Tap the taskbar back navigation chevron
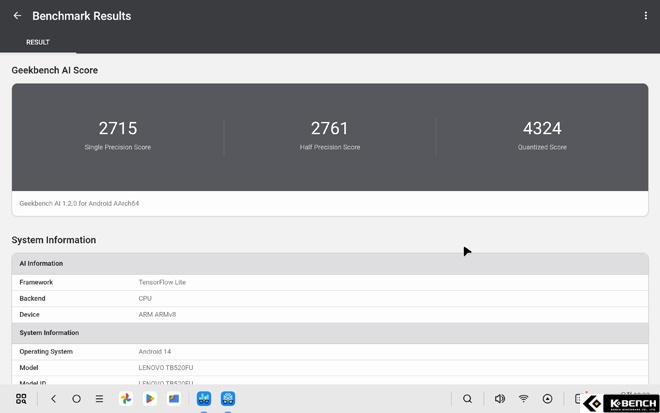This screenshot has width=660, height=413. (53, 399)
